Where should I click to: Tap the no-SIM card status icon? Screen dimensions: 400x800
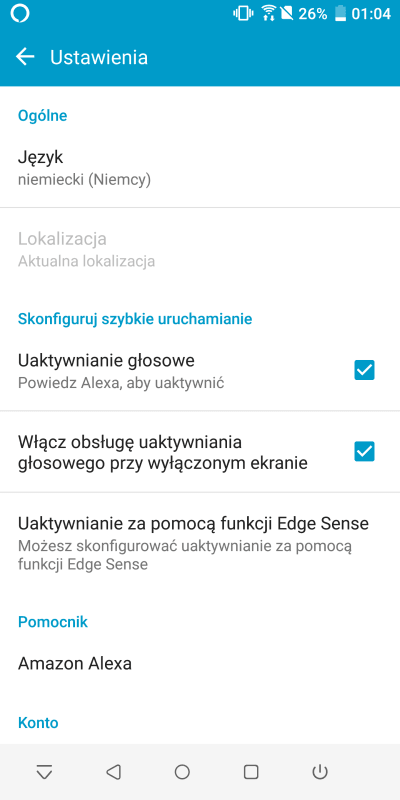click(x=287, y=14)
